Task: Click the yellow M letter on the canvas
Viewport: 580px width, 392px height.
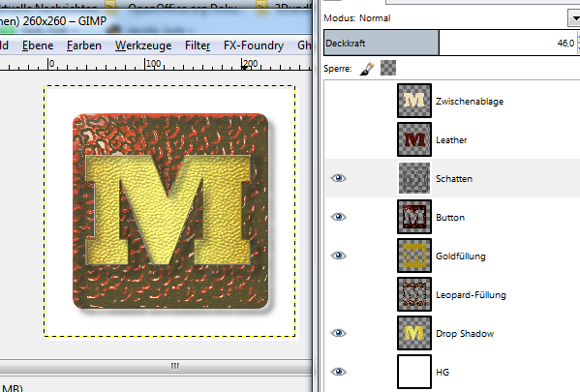Action: point(168,209)
